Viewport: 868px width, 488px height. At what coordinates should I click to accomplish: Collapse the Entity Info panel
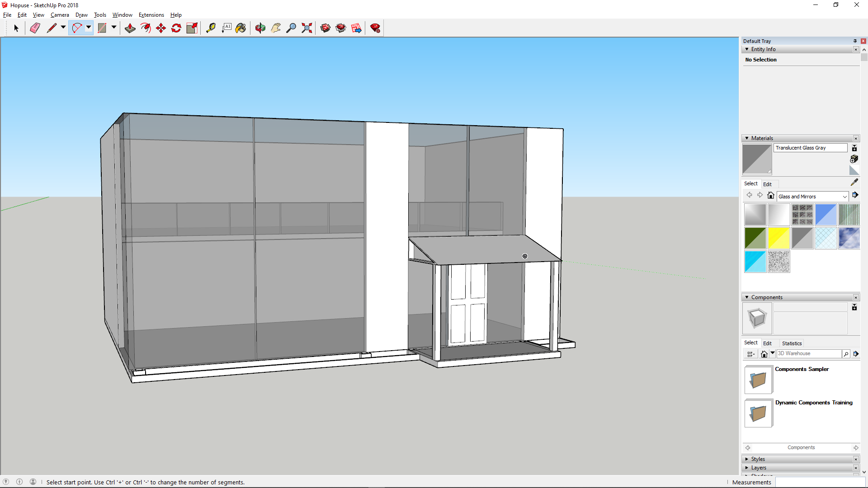[747, 49]
